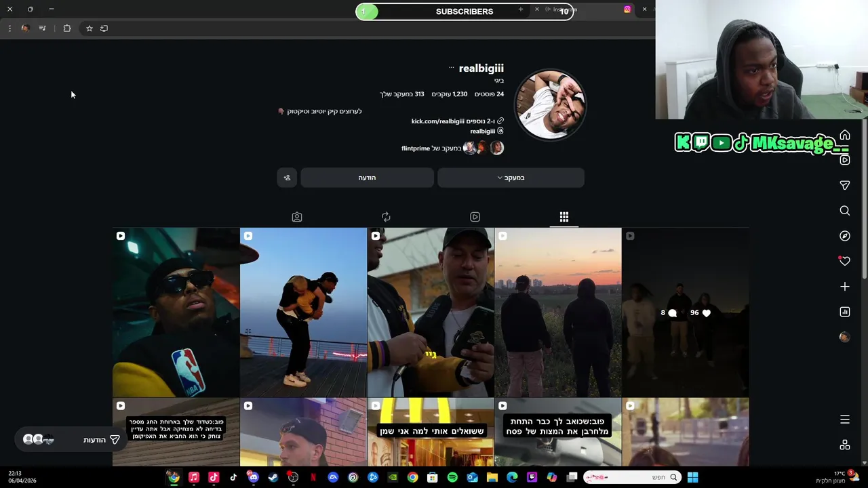Open the browser Extensions puzzle icon
Image resolution: width=868 pixels, height=488 pixels.
point(67,28)
